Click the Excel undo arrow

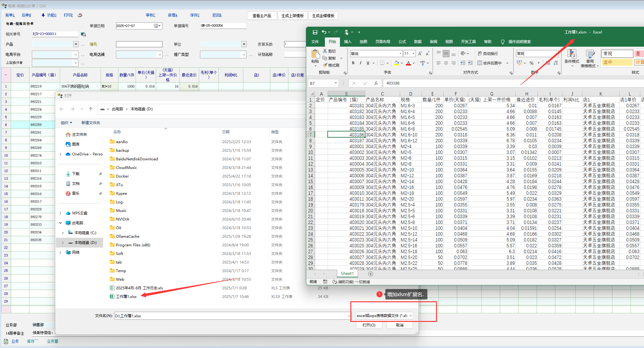(324, 32)
